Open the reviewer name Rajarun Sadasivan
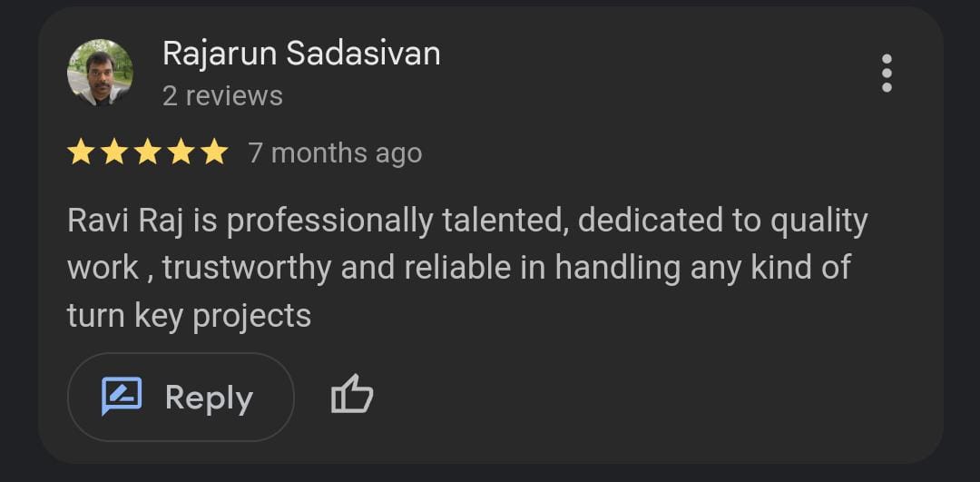 click(301, 54)
